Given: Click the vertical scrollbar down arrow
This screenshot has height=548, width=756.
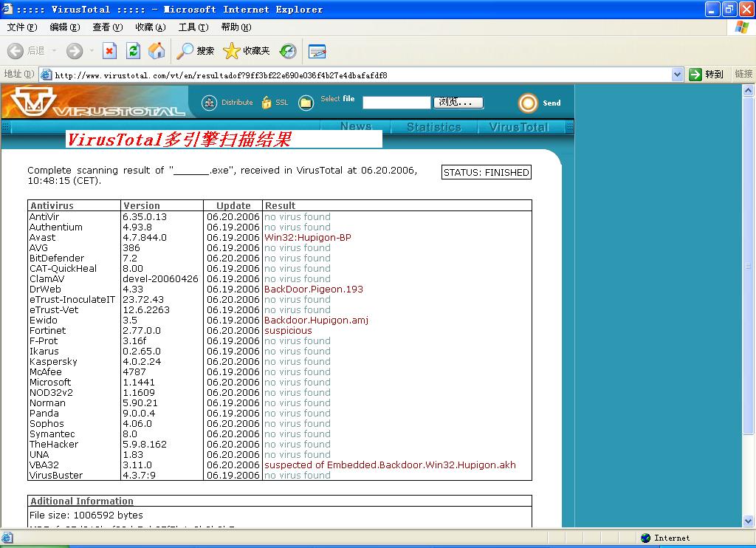Looking at the screenshot, I should pos(749,521).
